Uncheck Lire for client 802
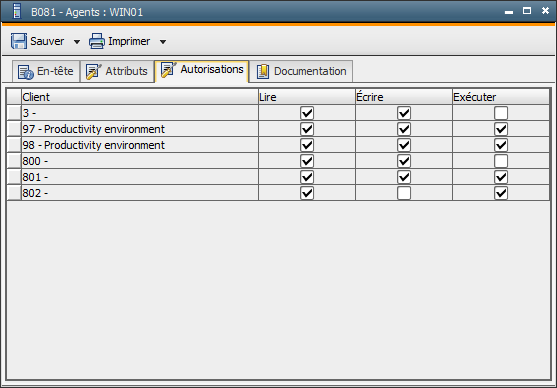Screen dimensions: 557x388 point(307,193)
